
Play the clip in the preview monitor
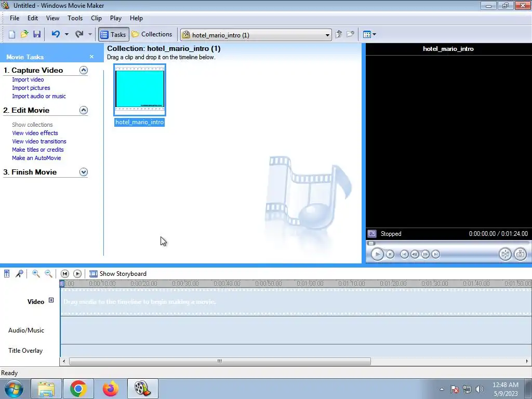point(377,254)
